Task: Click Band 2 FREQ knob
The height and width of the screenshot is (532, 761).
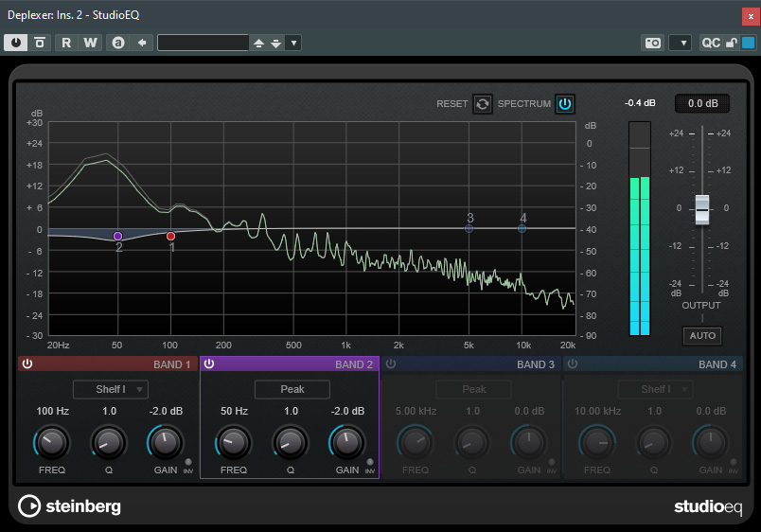Action: click(x=234, y=443)
